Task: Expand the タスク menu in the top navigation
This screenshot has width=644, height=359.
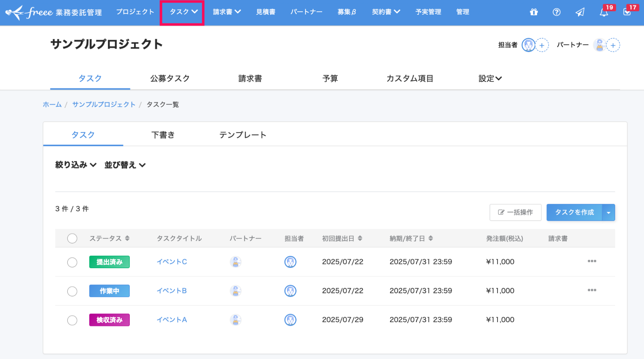Action: [184, 12]
